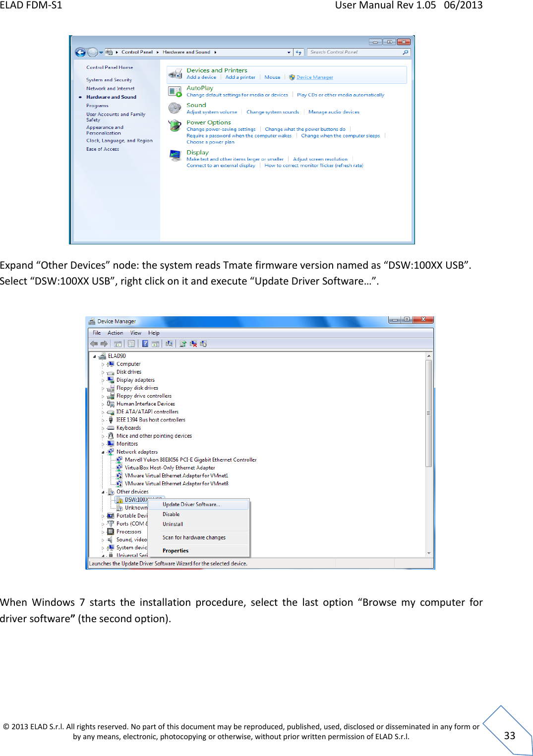Open the Devices and Printers category icon
The image size is (533, 756).
pyautogui.click(x=175, y=74)
